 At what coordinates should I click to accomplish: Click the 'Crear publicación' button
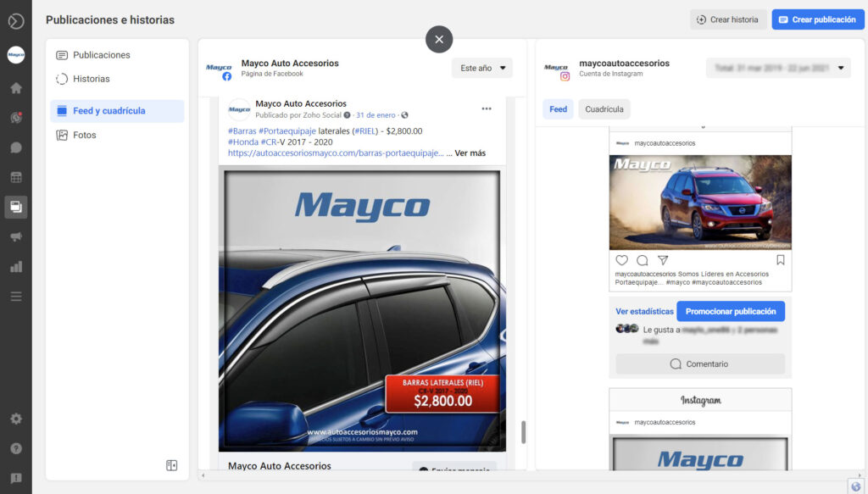(x=817, y=19)
